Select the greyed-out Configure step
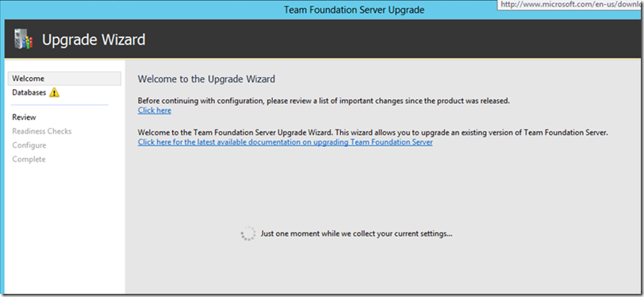The width and height of the screenshot is (644, 297). pos(29,145)
